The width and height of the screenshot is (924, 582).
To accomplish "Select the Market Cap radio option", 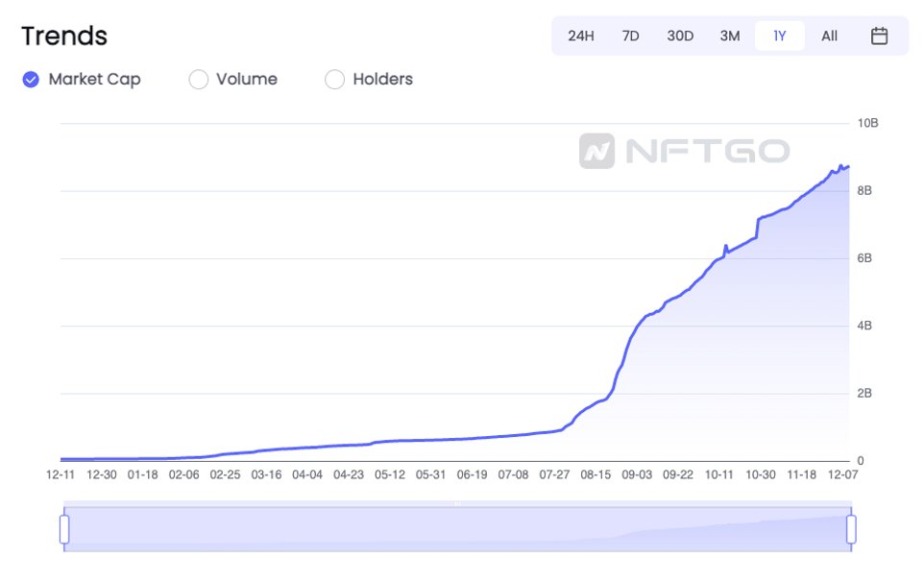I will click(32, 80).
